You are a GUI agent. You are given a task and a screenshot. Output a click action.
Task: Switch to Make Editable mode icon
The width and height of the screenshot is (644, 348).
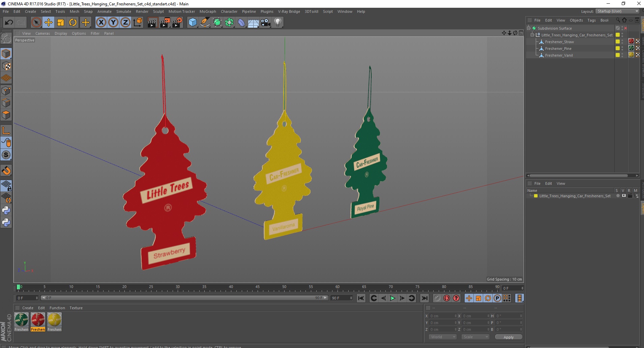pyautogui.click(x=6, y=38)
